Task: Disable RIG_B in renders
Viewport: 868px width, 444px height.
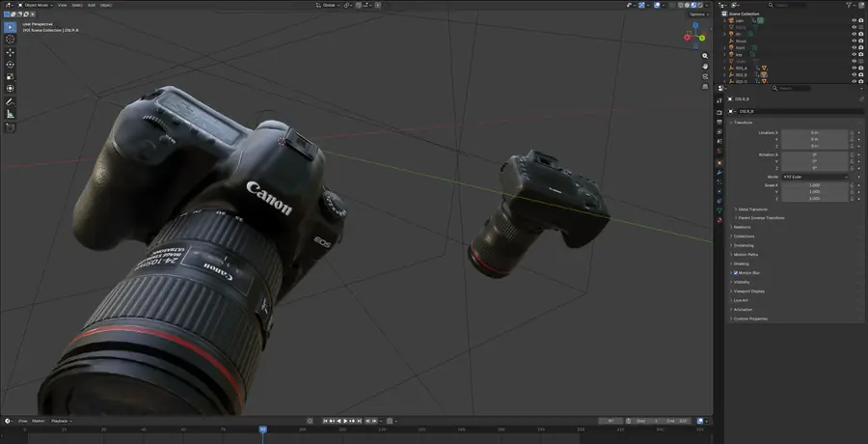Action: (861, 74)
